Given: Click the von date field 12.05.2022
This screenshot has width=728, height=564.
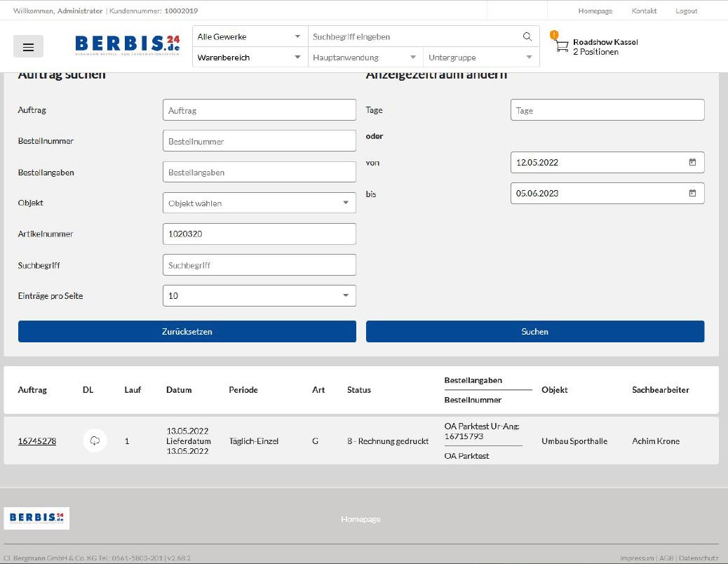Looking at the screenshot, I should (x=607, y=163).
